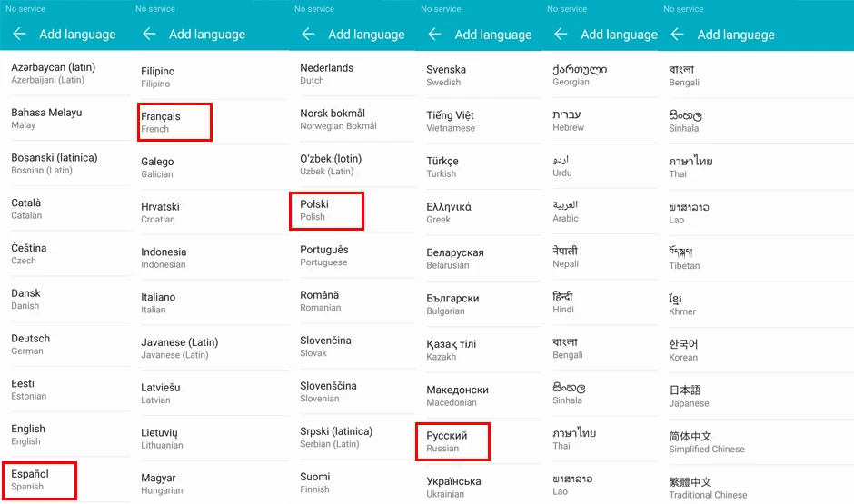The image size is (854, 504).
Task: Pick Japanese language entry
Action: (x=756, y=396)
